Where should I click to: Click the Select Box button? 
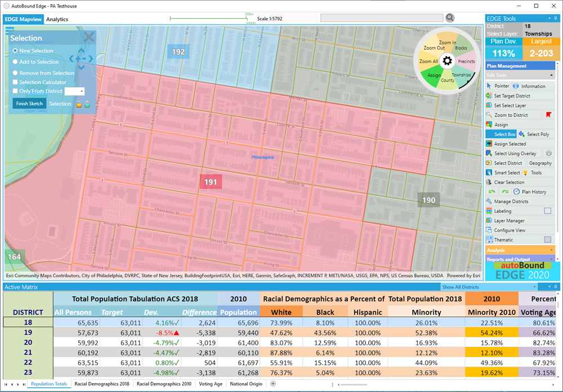(501, 135)
